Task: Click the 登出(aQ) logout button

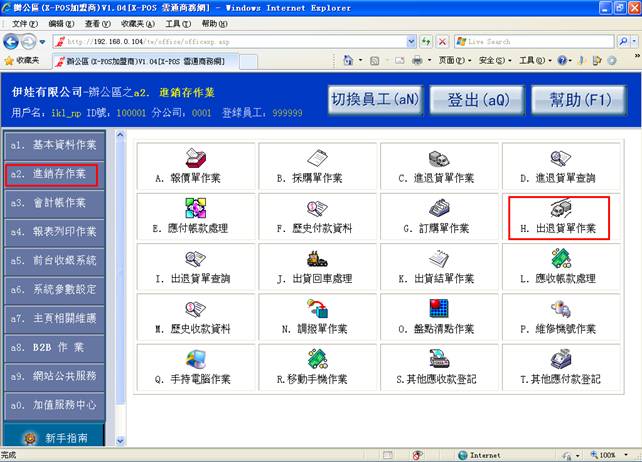Action: [483, 100]
